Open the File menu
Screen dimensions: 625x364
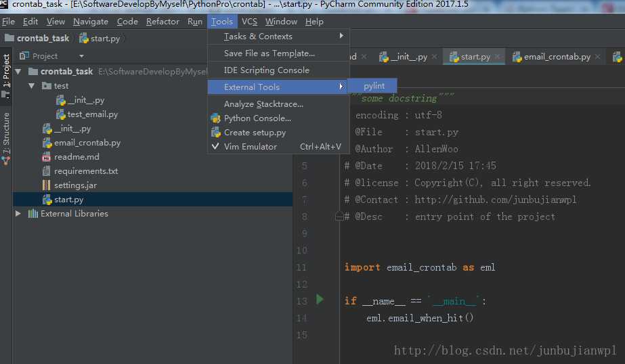click(8, 22)
